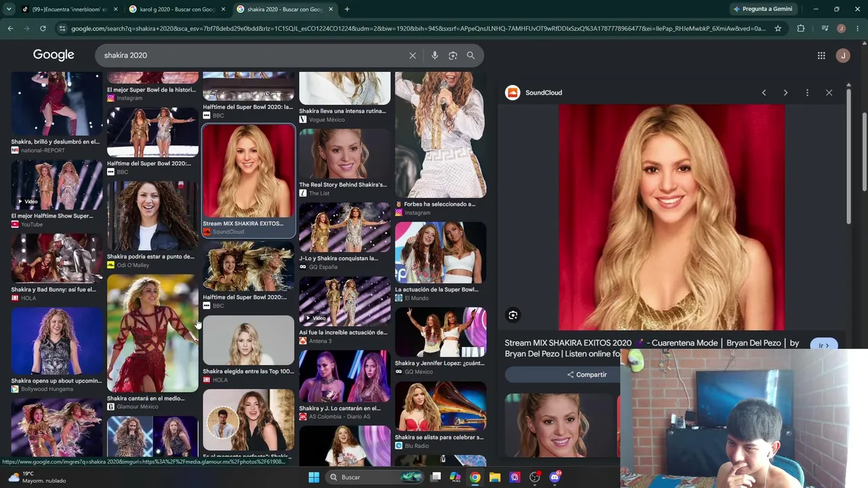Bookmark this page with the star
Screen dimensions: 868x488
click(x=778, y=28)
